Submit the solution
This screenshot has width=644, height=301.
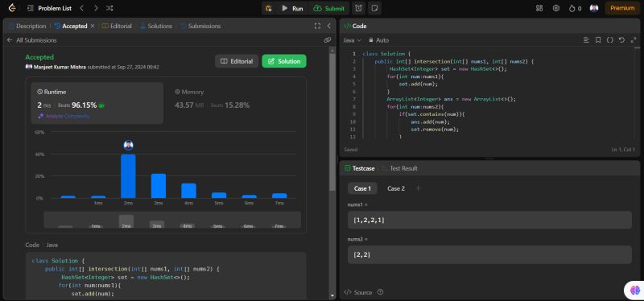tap(328, 8)
